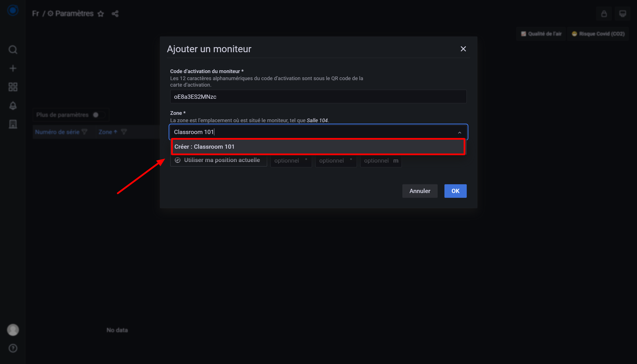Click the Annuler button
The height and width of the screenshot is (364, 637).
pos(420,191)
